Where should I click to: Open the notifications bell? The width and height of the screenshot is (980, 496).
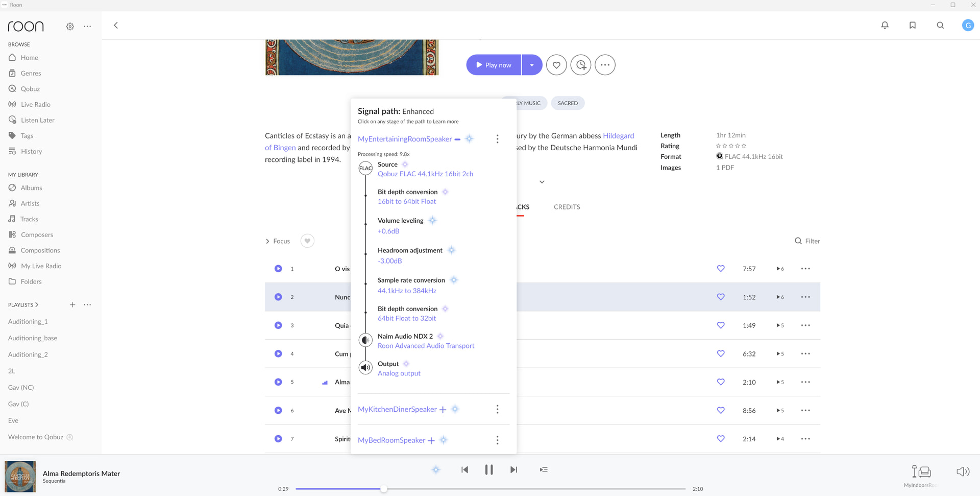[x=885, y=25]
